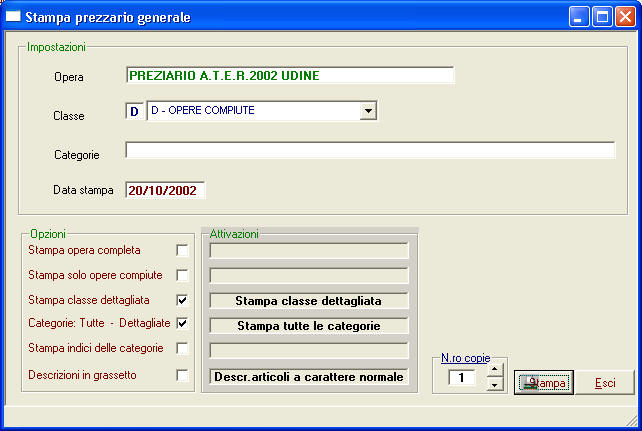Click the Esci button
This screenshot has height=431, width=642.
pos(605,383)
